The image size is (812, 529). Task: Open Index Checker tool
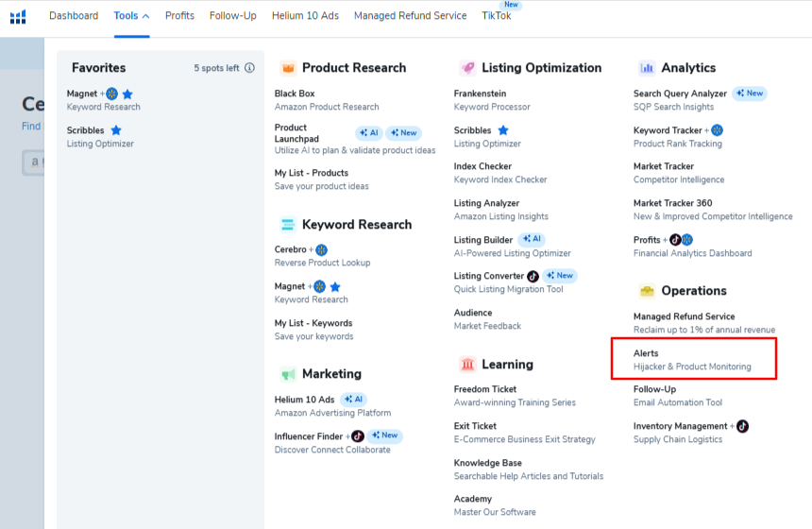[482, 166]
